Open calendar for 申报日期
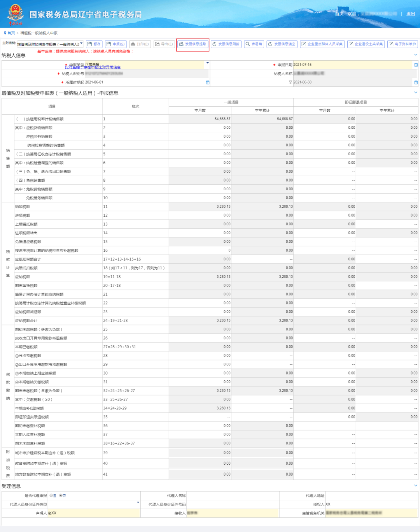 416,65
